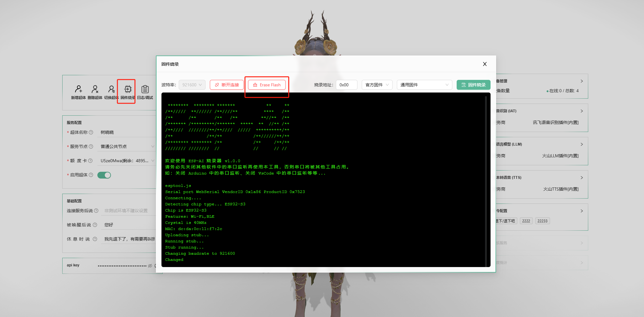
Task: Close the 固件烧录 dialog with X
Action: 485,64
